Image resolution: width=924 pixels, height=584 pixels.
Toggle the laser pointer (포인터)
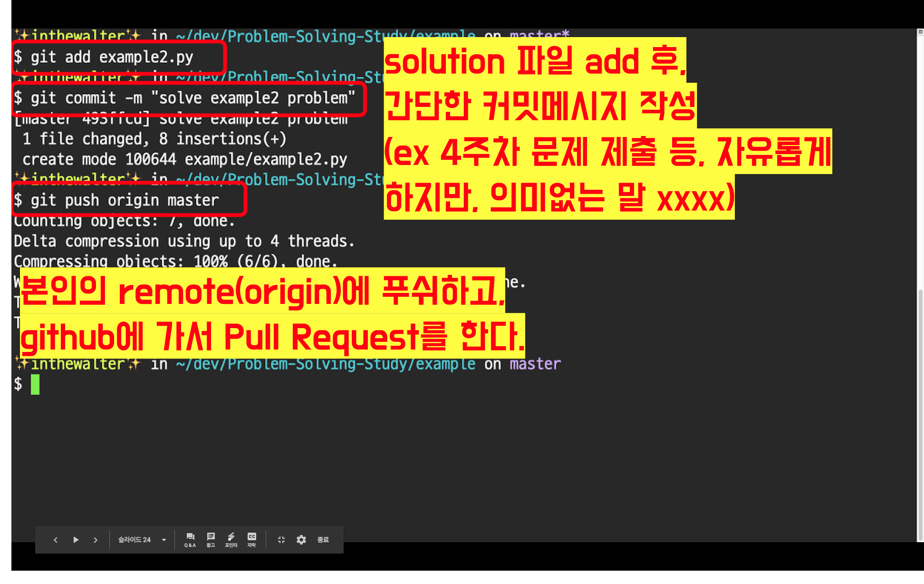[x=231, y=540]
